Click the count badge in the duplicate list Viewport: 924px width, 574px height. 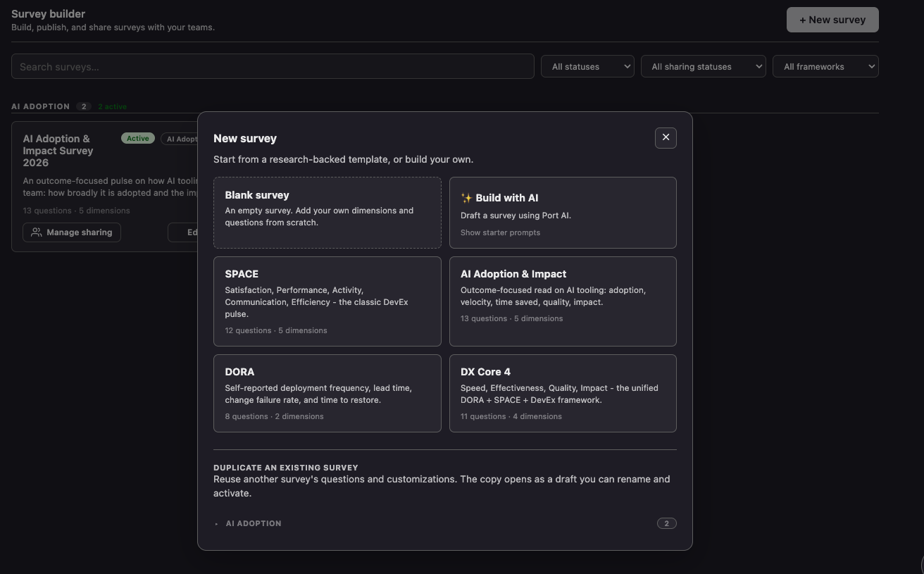click(x=666, y=523)
